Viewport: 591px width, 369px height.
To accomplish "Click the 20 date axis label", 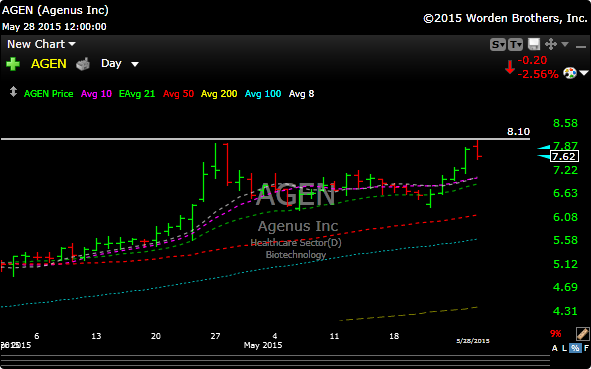I will click(x=156, y=336).
